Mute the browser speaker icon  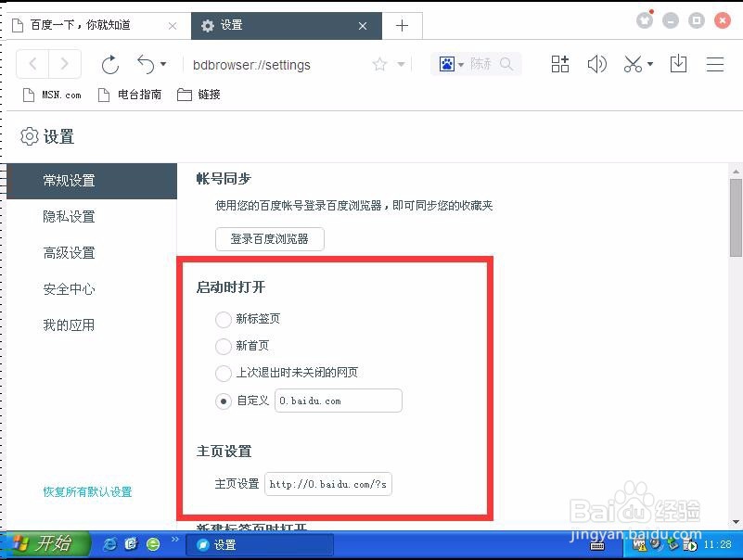[x=596, y=64]
